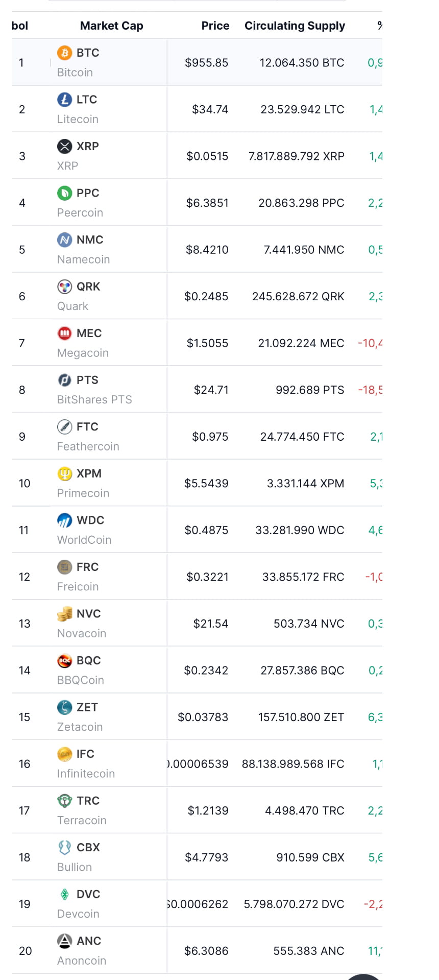Viewport: 439px width, 980px height.
Task: Click the percent change column header
Action: click(380, 26)
